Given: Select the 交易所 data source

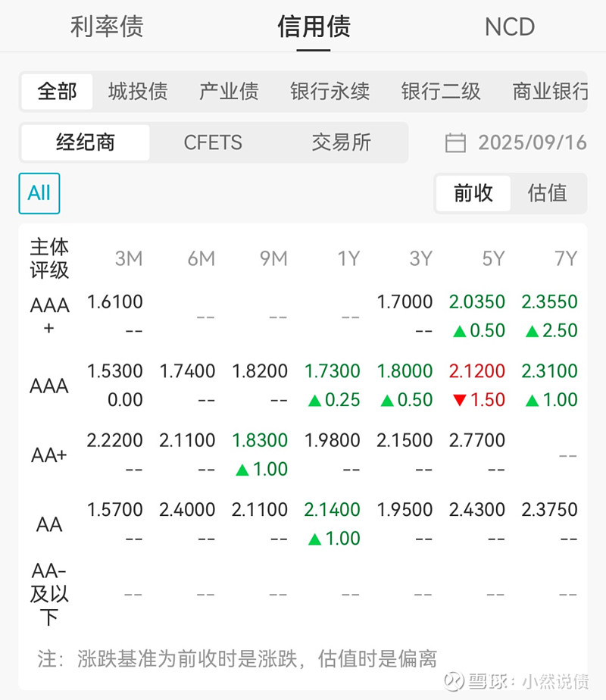Looking at the screenshot, I should coord(341,143).
